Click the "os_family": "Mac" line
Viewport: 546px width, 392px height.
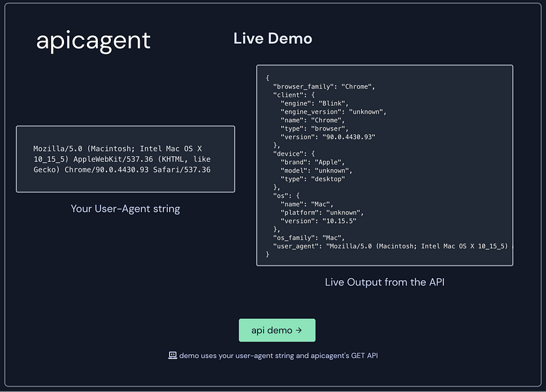coord(309,238)
